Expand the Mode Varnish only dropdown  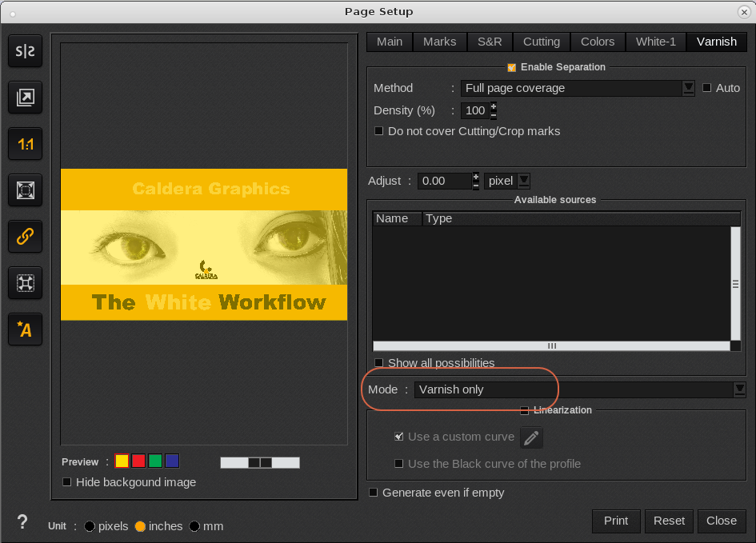[739, 389]
